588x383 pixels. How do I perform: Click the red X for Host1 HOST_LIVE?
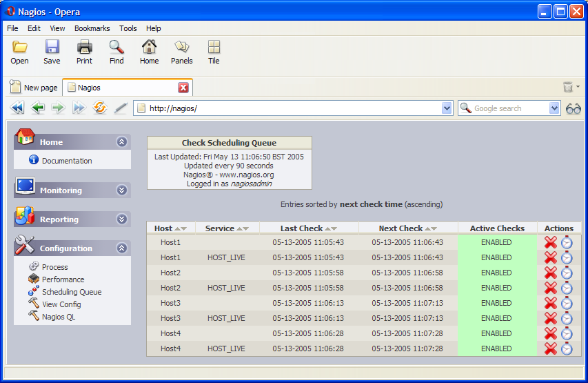(x=551, y=257)
